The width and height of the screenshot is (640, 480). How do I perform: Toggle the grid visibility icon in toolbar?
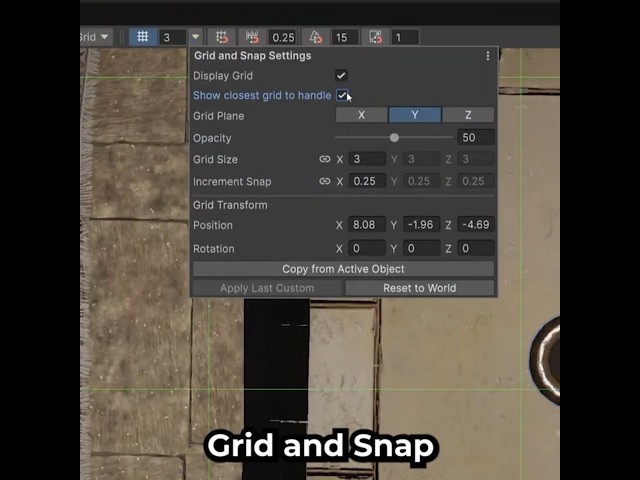[x=142, y=37]
